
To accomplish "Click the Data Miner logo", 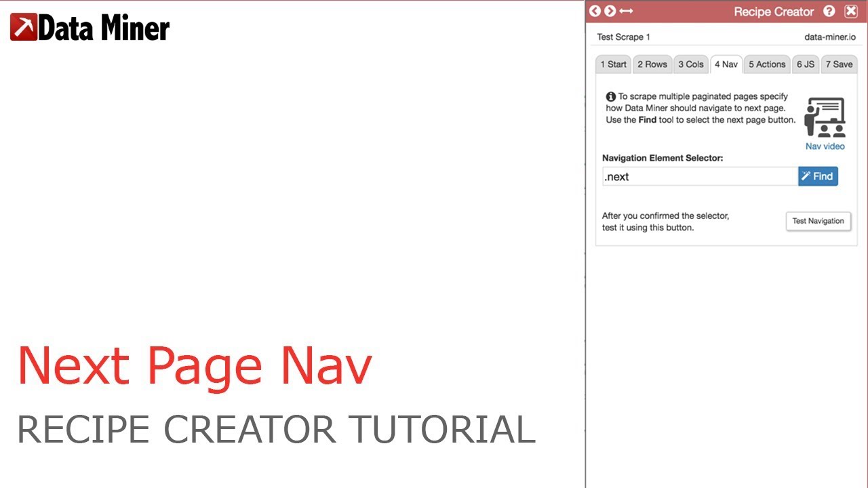I will pos(90,28).
